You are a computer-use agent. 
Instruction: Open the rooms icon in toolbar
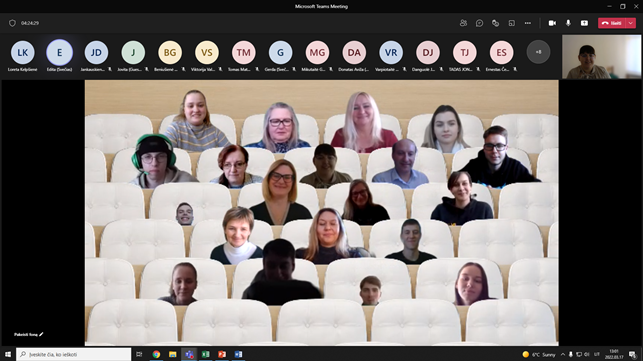point(511,23)
